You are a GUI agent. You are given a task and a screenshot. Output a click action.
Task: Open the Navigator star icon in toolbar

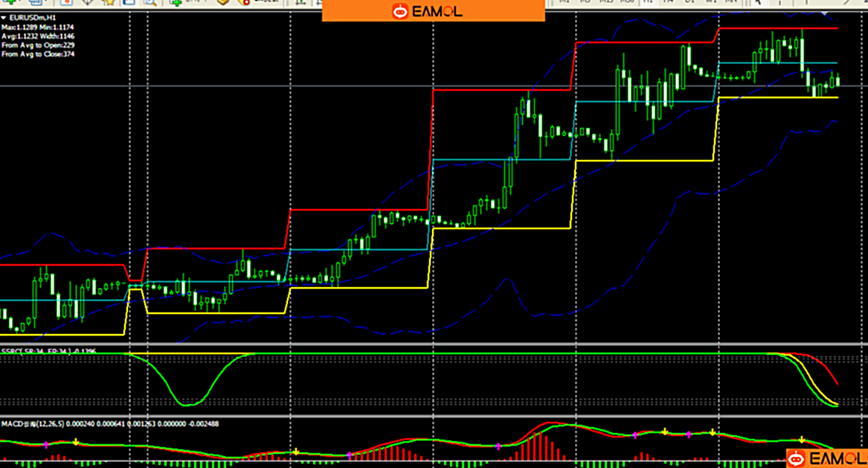[109, 2]
